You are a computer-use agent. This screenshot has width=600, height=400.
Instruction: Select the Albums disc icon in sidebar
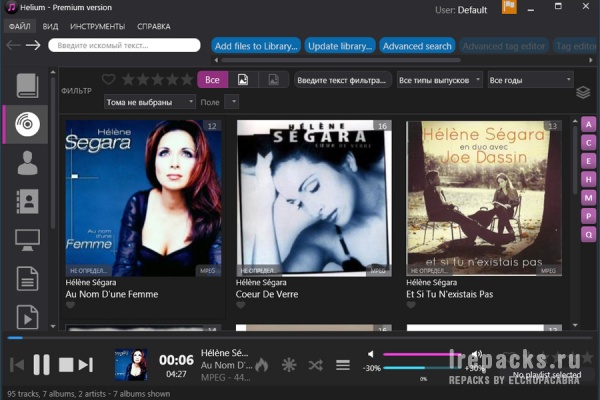pyautogui.click(x=27, y=124)
